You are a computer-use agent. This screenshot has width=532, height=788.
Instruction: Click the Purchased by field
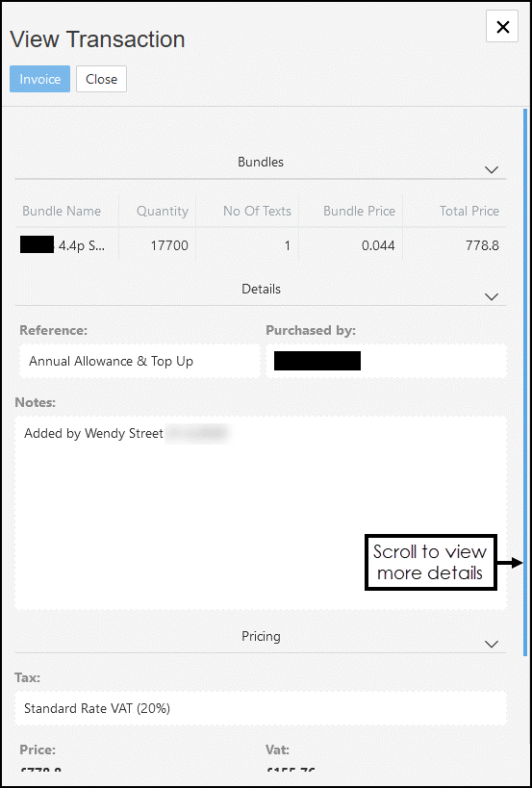click(x=386, y=361)
